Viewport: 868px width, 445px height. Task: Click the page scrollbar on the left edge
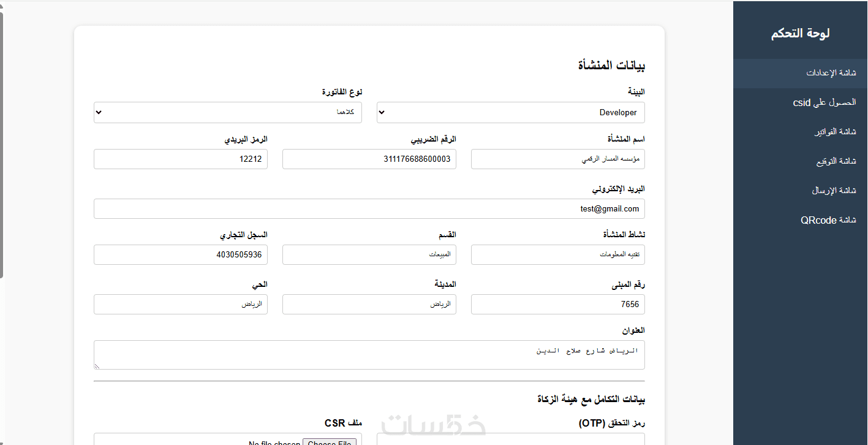click(2, 145)
